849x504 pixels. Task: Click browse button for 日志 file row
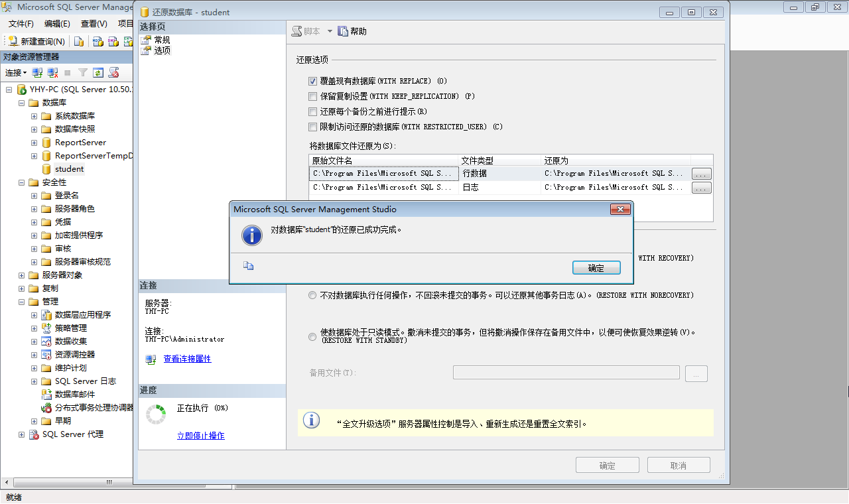coord(702,188)
